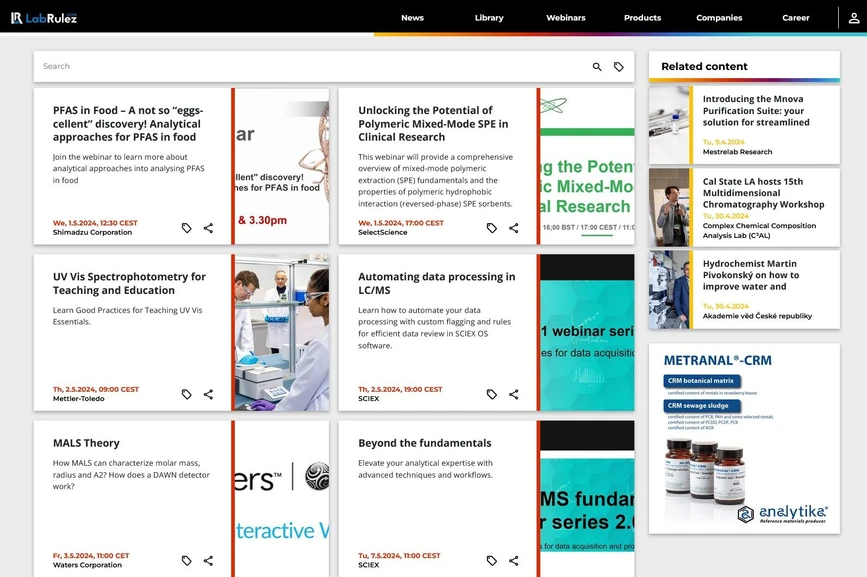Click the share icon on the MALS Theory card
867x577 pixels.
point(208,561)
